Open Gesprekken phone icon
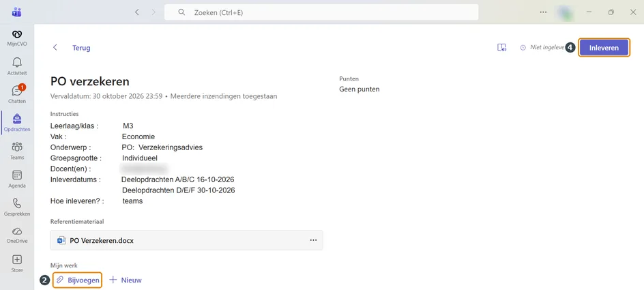This screenshot has height=290, width=644. pos(17,207)
